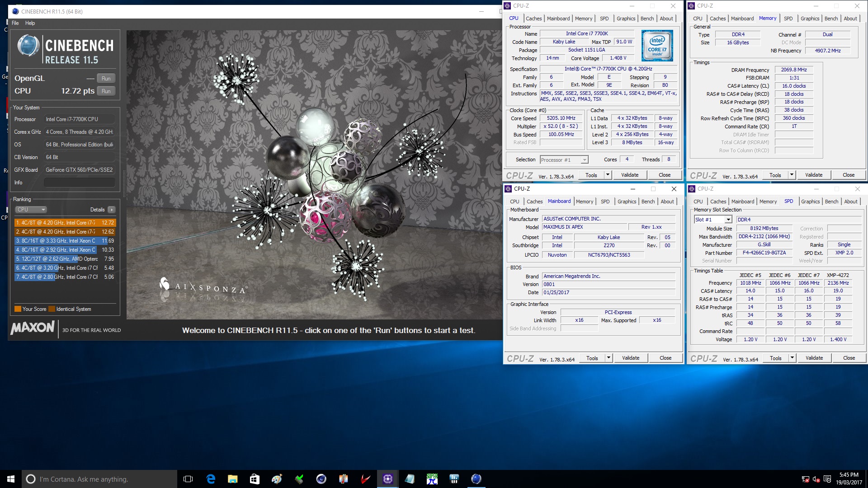Select ranking row 2 with score 12.62
This screenshot has width=868, height=488.
pos(65,232)
